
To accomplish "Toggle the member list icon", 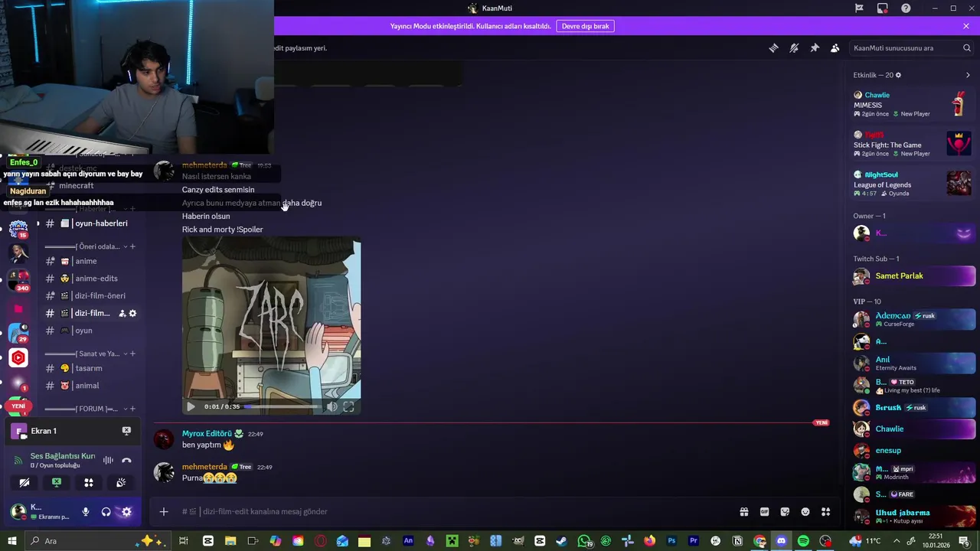I will pos(835,48).
